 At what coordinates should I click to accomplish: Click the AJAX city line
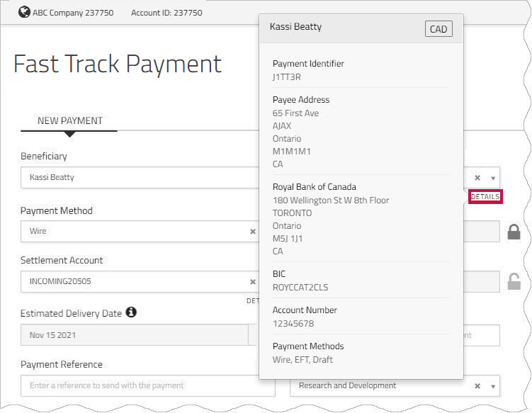tap(282, 126)
